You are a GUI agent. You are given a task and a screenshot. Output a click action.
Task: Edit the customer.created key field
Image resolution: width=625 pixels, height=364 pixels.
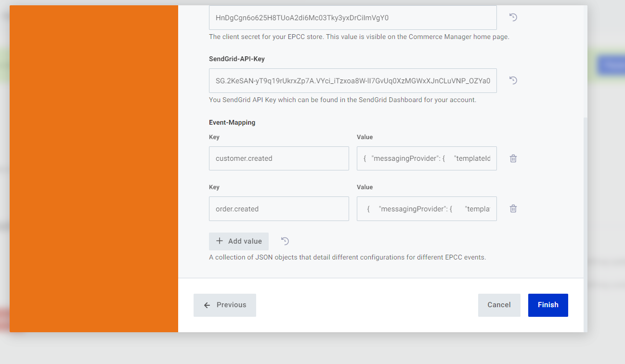pos(279,158)
